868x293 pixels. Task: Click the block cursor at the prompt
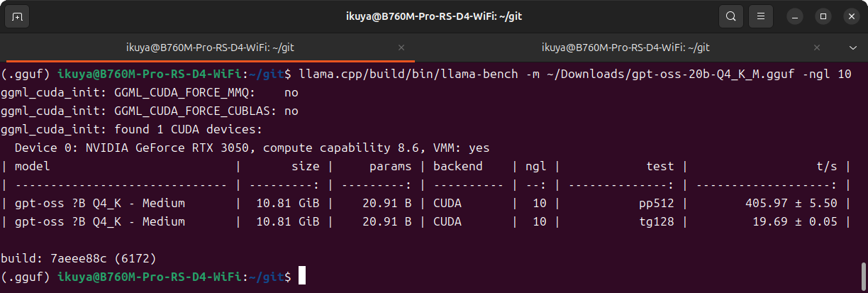[x=301, y=276]
